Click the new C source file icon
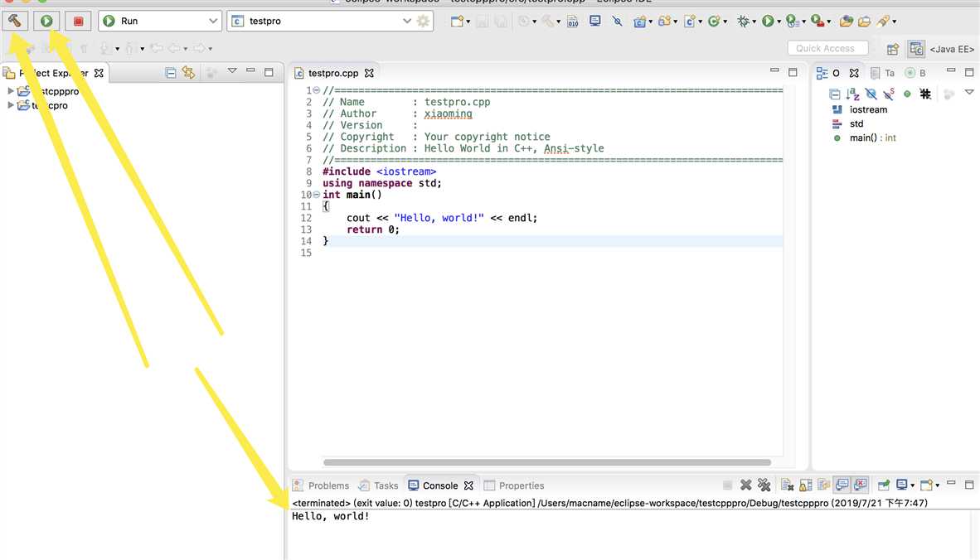This screenshot has width=980, height=560. pos(689,22)
